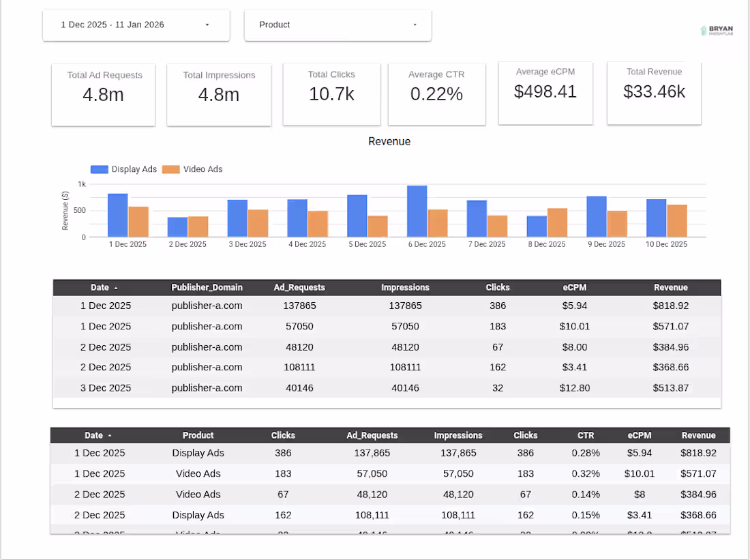This screenshot has width=750, height=560.
Task: Expand the Product dropdown chevron arrow
Action: point(415,25)
